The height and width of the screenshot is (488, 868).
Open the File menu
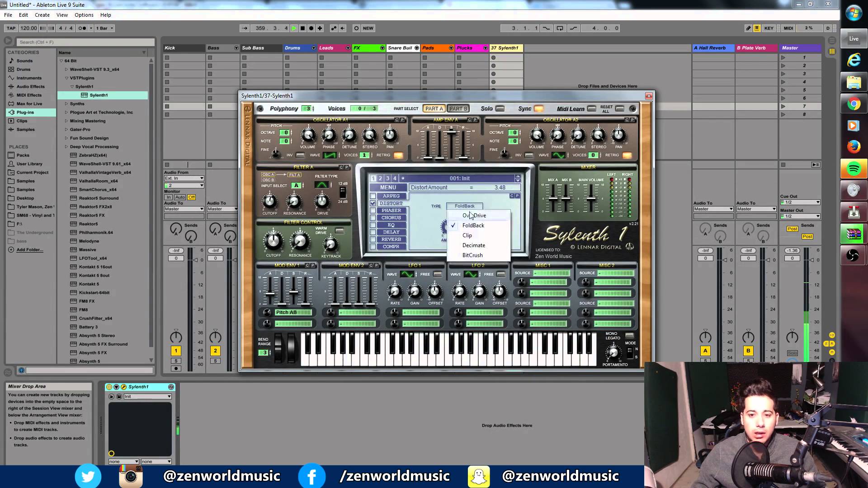(x=8, y=15)
